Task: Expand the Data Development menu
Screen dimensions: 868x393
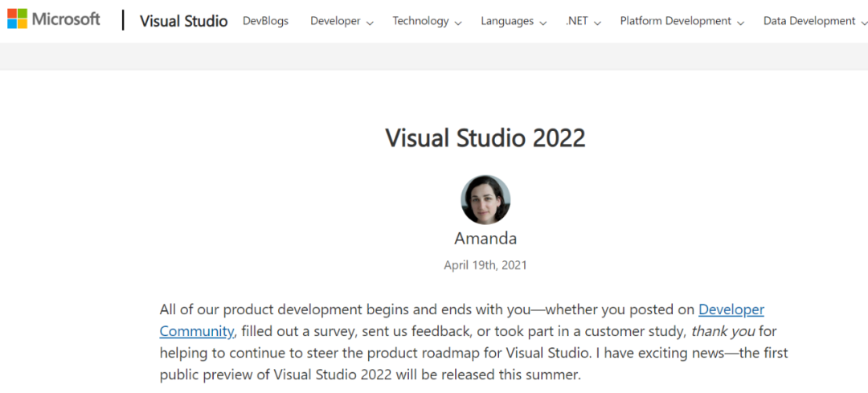Action: pyautogui.click(x=815, y=21)
